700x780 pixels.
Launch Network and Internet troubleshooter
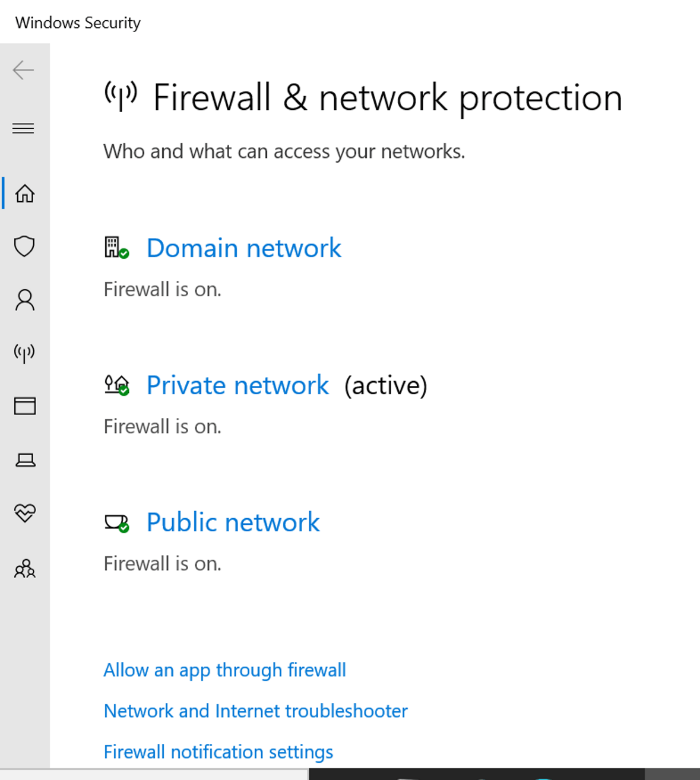click(256, 711)
